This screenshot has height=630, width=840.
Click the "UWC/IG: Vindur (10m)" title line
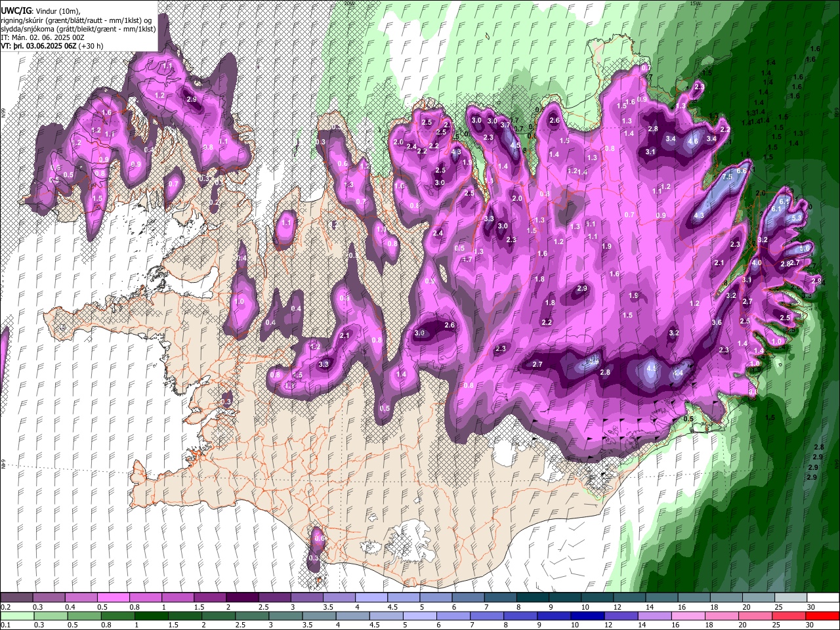[41, 10]
